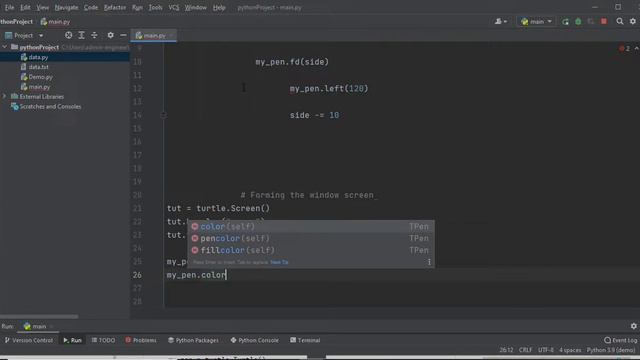640x360 pixels.
Task: Open the View menu
Action: (x=42, y=7)
